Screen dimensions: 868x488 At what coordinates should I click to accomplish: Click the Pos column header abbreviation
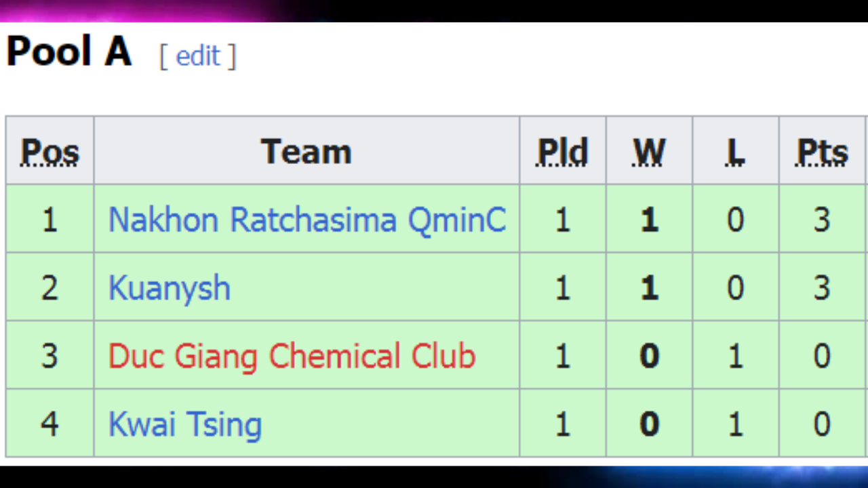[x=50, y=152]
